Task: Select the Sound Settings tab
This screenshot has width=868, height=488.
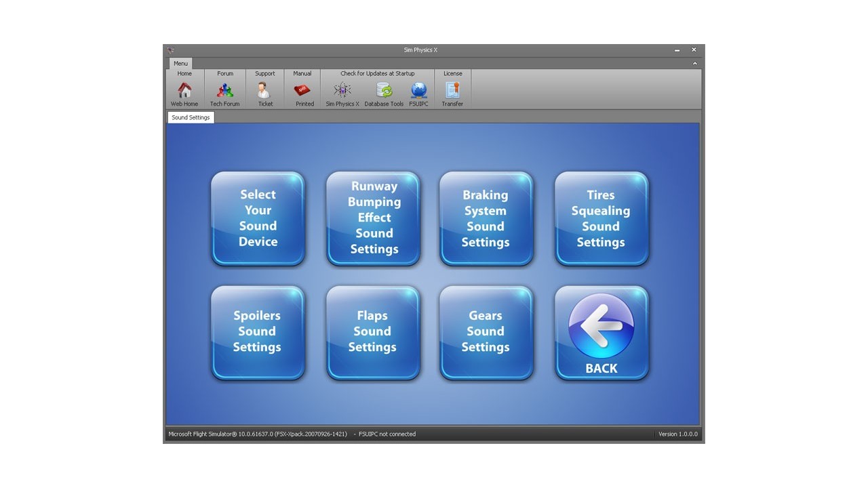Action: click(x=191, y=117)
